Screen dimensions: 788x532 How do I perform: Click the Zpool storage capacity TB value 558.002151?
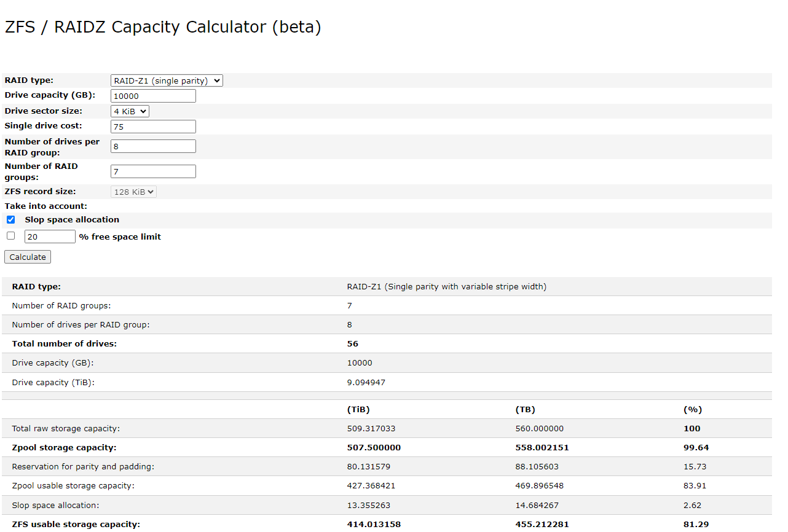tap(542, 447)
